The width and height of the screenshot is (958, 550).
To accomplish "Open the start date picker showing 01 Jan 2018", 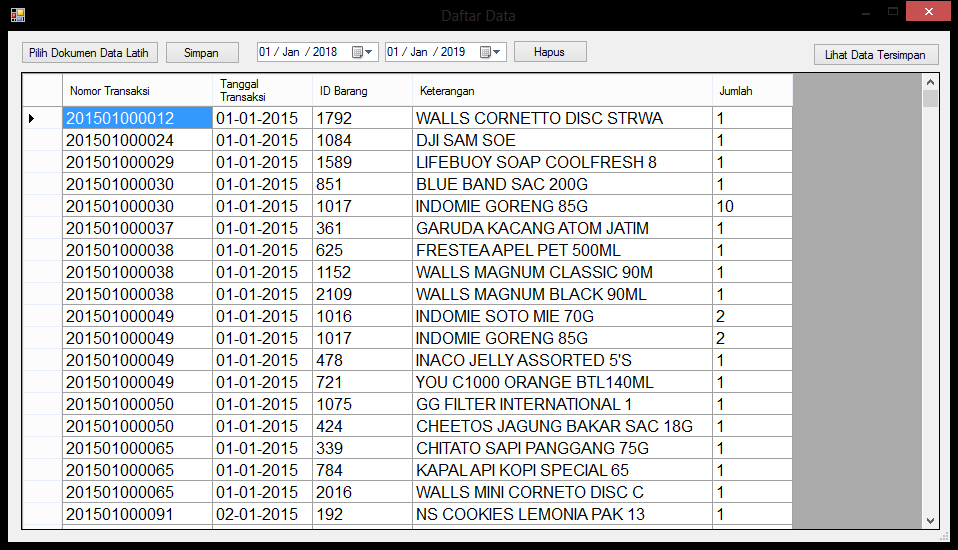I will [317, 52].
